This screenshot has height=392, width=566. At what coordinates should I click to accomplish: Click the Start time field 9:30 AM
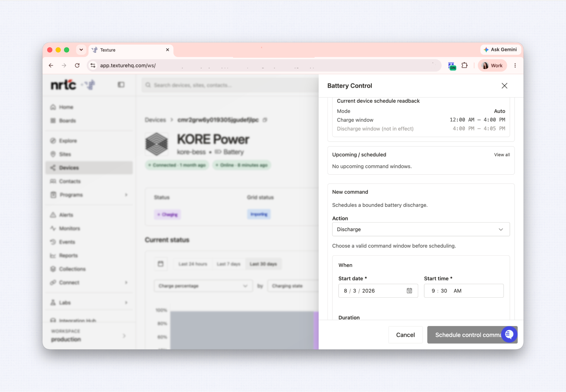click(x=464, y=291)
